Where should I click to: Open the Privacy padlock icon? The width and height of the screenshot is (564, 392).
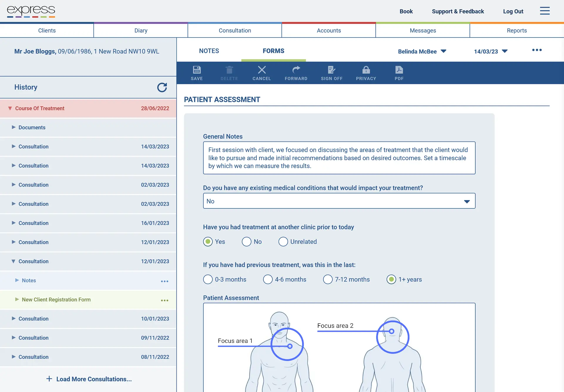click(366, 73)
